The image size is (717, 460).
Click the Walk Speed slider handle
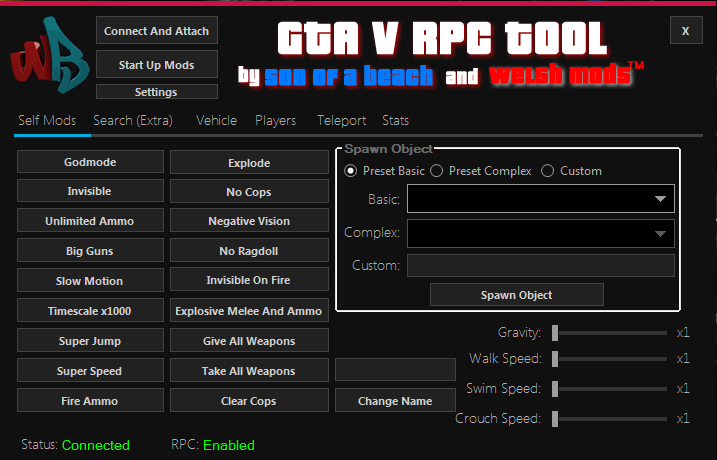(x=555, y=359)
